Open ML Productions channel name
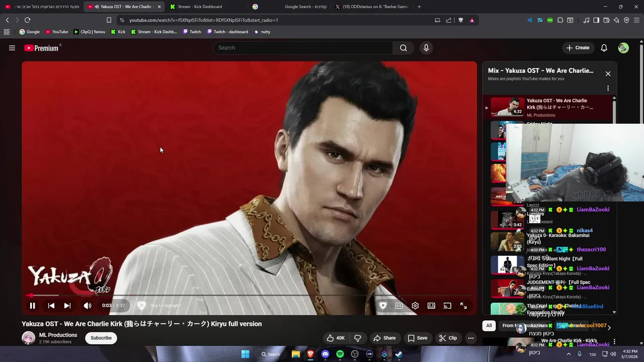Screen dimensions: 644x362 [58, 335]
